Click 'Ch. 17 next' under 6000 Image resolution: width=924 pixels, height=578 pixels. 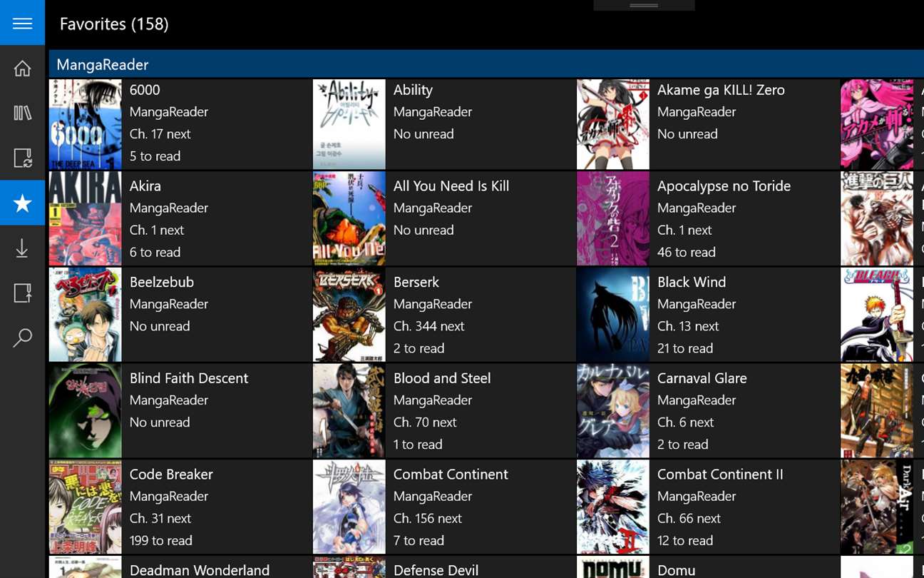[160, 133]
